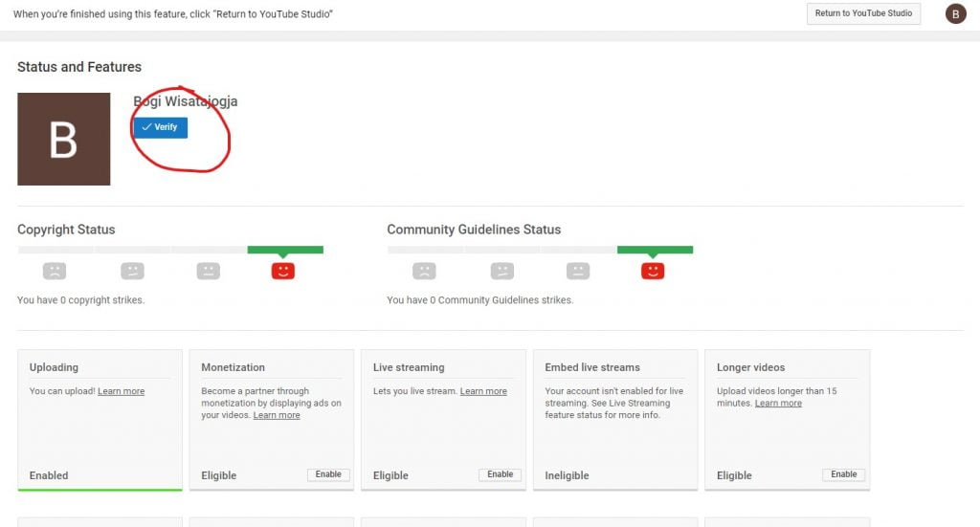Click Eligible status in Live streaming card
Screen dimensions: 980x527
click(390, 475)
